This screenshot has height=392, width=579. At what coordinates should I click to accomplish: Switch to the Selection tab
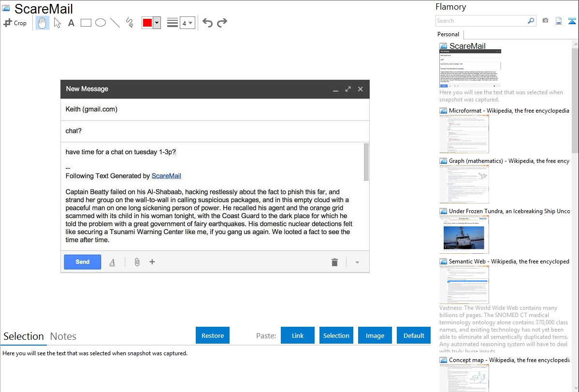click(24, 336)
